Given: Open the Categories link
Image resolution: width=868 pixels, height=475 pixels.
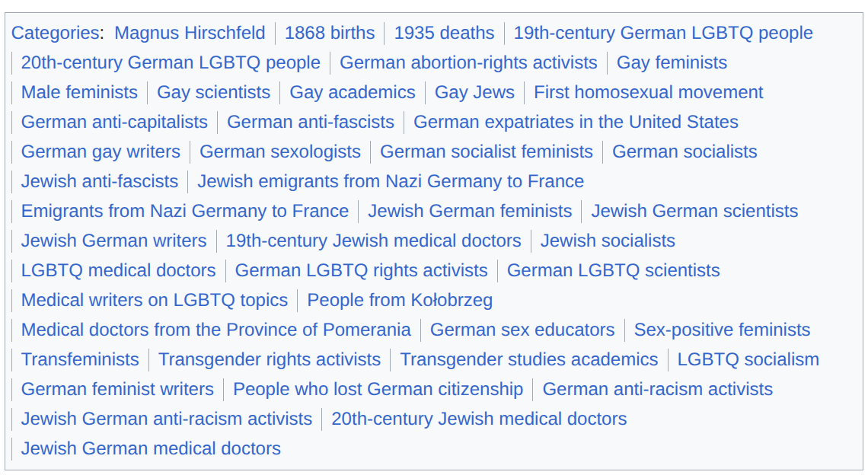Looking at the screenshot, I should (54, 33).
